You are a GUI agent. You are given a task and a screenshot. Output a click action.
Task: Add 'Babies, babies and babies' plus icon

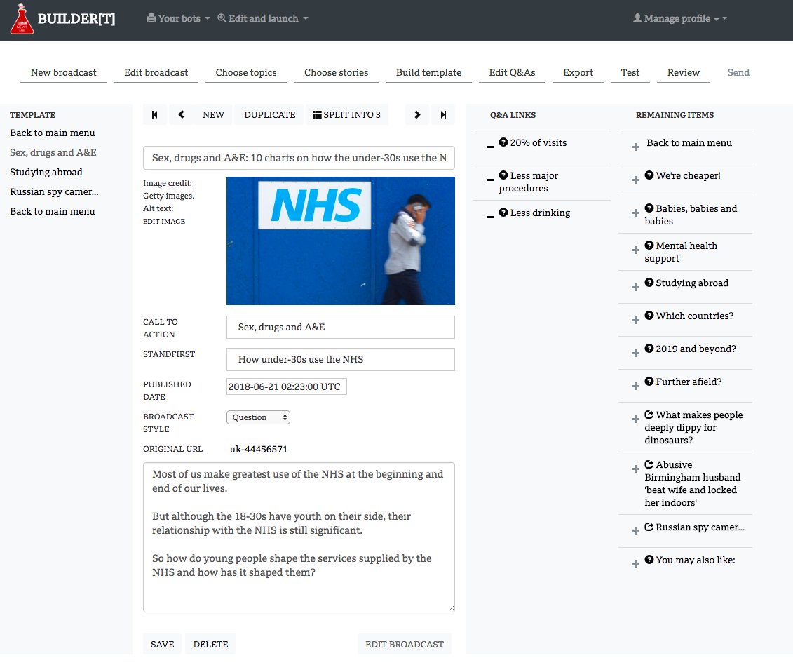click(x=635, y=213)
